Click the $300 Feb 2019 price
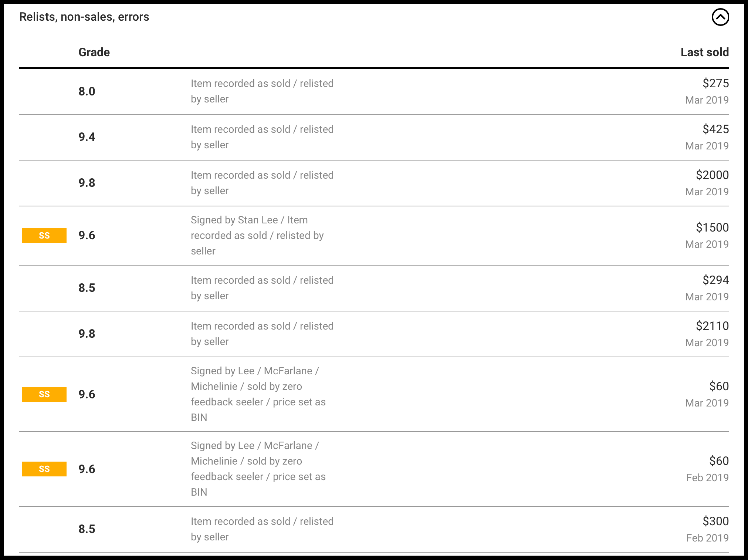 coord(715,521)
